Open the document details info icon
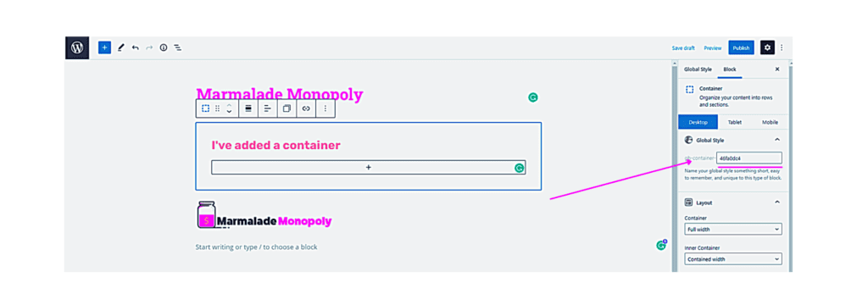The height and width of the screenshot is (305, 868). click(164, 47)
